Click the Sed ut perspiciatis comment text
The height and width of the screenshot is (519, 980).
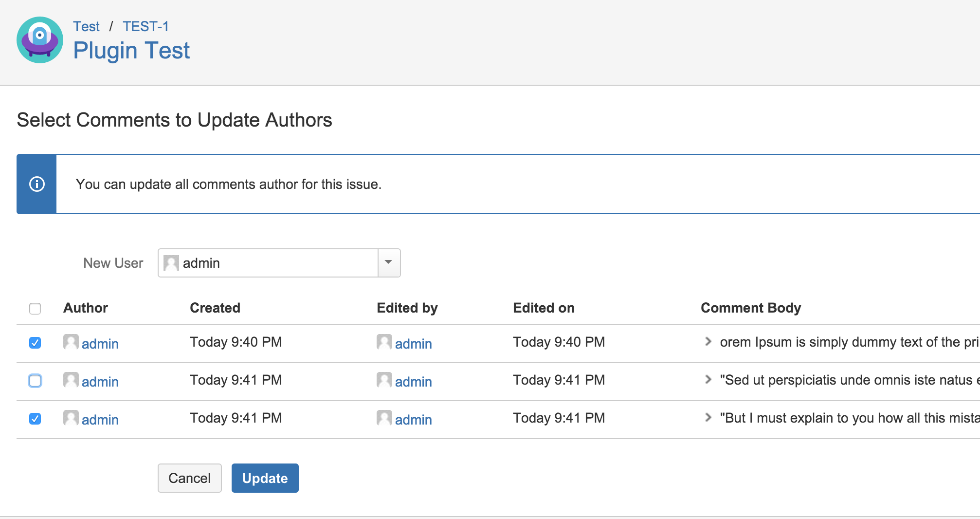click(x=850, y=380)
